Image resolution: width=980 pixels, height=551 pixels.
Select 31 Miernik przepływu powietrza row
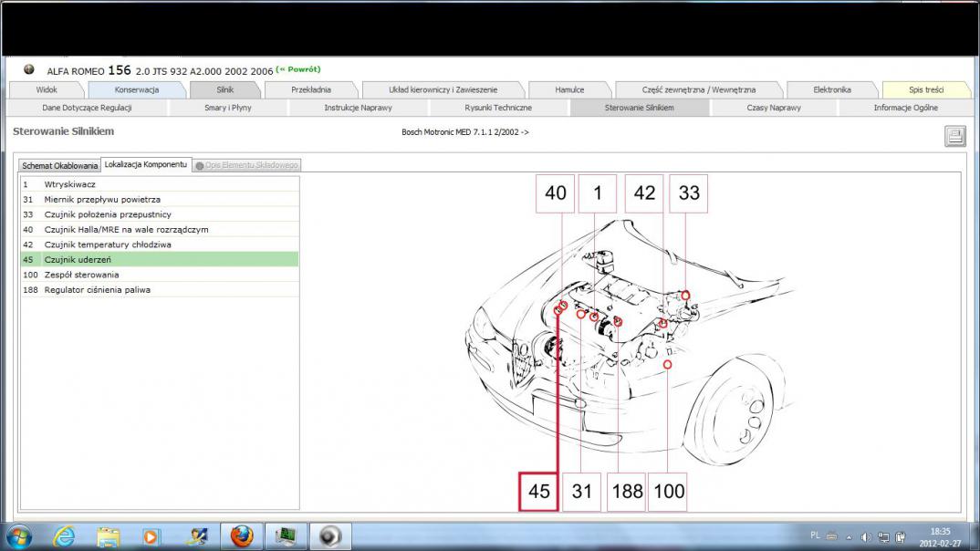click(x=160, y=199)
